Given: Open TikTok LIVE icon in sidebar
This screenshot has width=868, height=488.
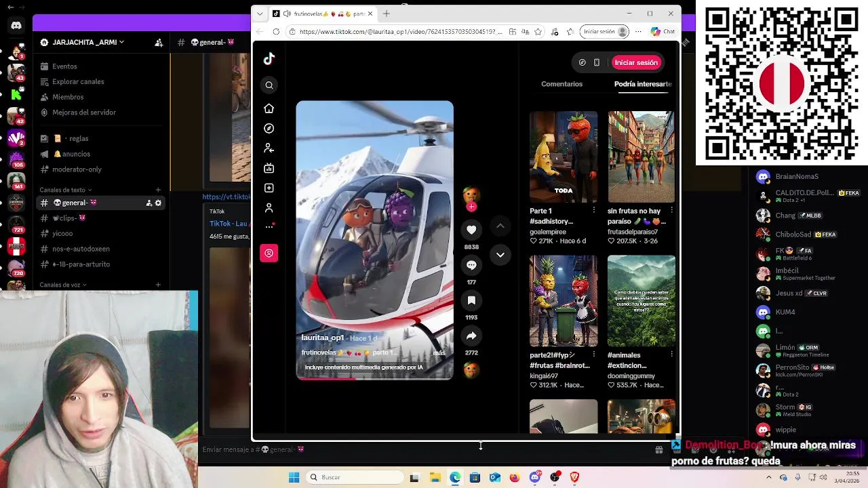Looking at the screenshot, I should (269, 168).
